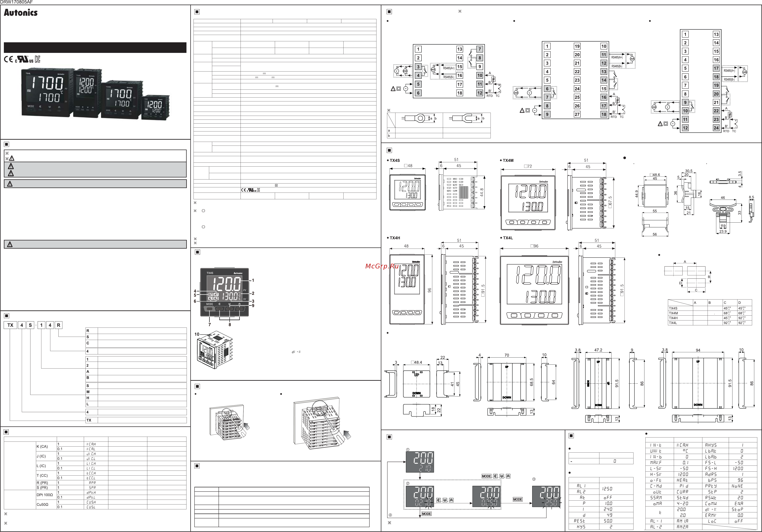Click the AL2 indicator on TX4S front panel
Image resolution: width=762 pixels, height=532 pixels.
click(216, 298)
